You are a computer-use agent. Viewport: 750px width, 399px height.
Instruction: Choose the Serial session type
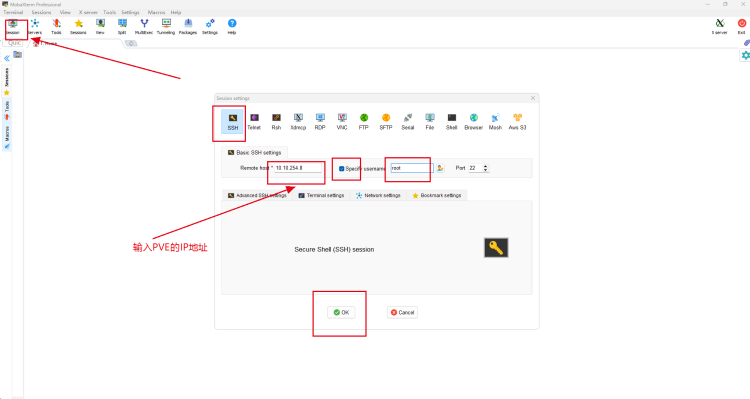pos(408,122)
